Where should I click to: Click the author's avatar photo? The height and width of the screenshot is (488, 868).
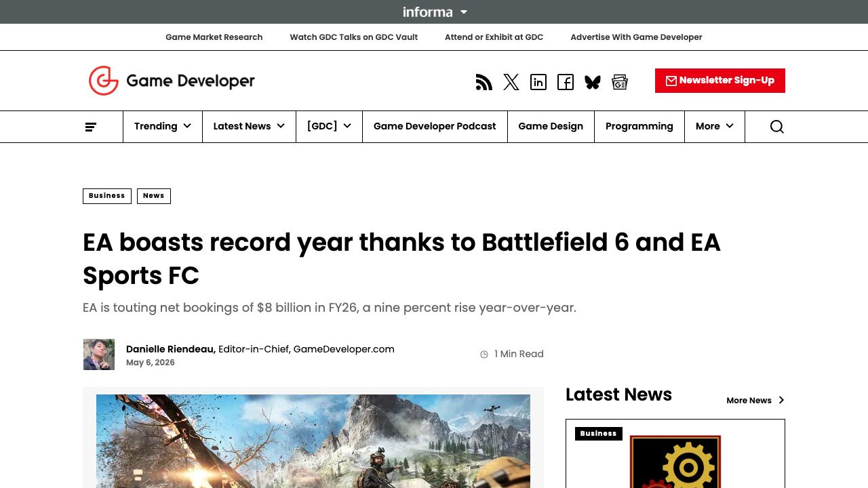[98, 354]
